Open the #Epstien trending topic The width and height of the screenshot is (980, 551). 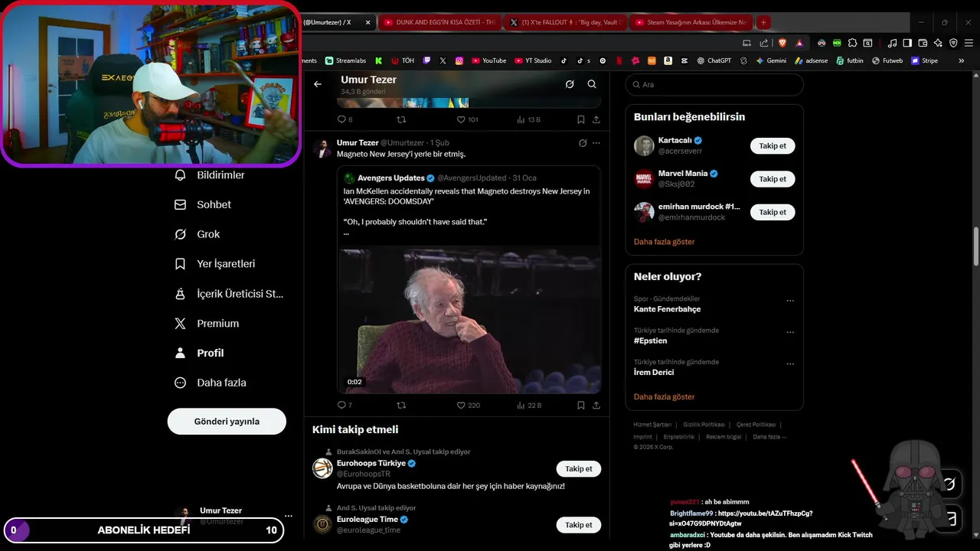[x=651, y=341]
